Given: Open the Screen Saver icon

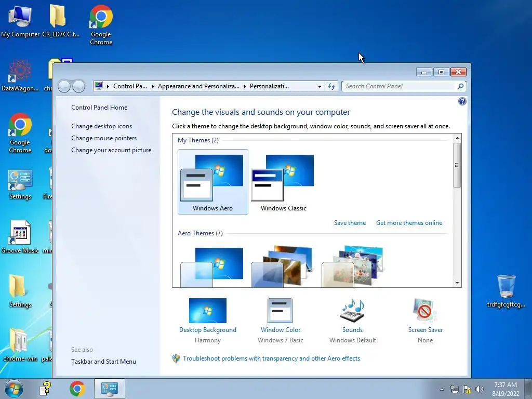Looking at the screenshot, I should pyautogui.click(x=425, y=311).
